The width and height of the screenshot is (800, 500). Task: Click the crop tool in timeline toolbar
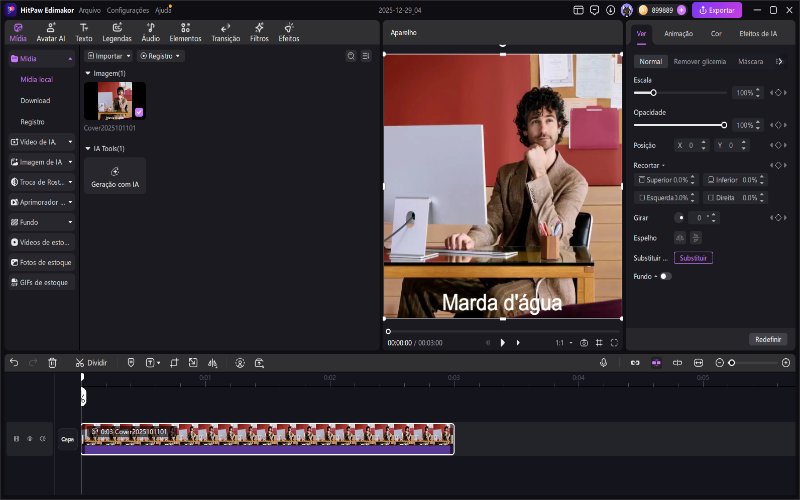click(174, 363)
